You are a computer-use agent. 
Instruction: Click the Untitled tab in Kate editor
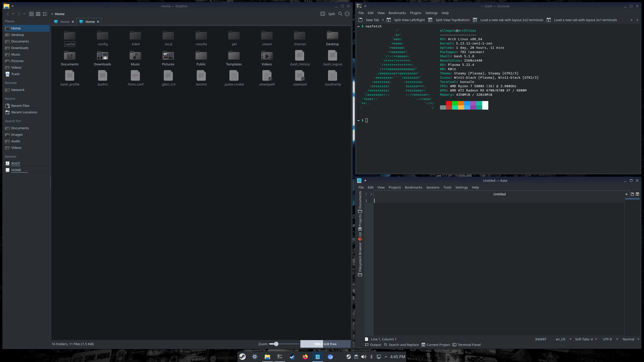(499, 194)
